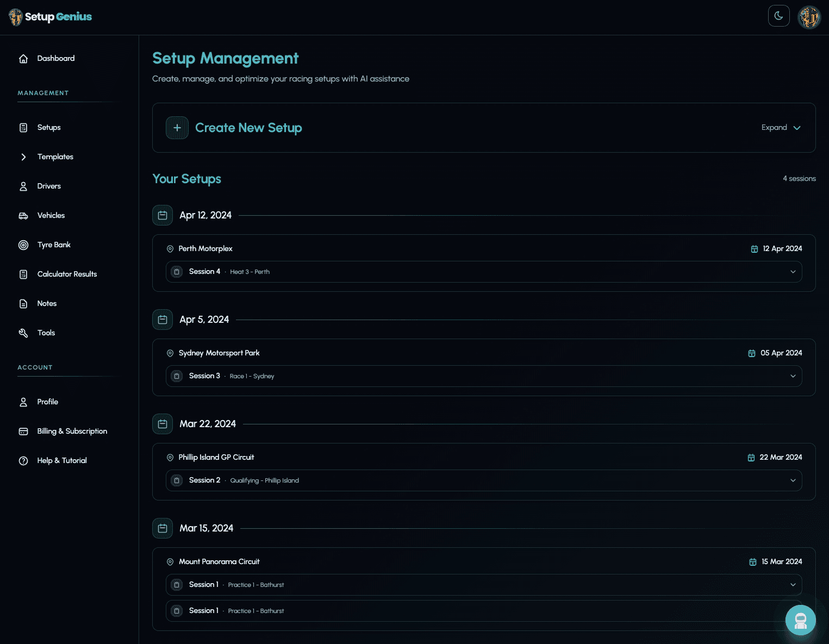
Task: Open Notes from the sidebar
Action: pyautogui.click(x=70, y=304)
